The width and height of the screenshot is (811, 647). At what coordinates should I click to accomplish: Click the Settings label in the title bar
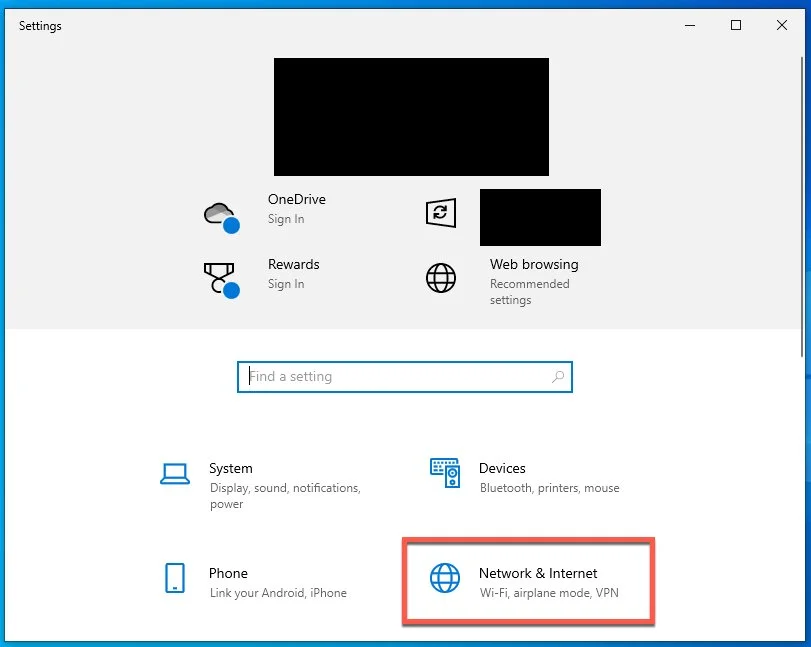pos(39,25)
